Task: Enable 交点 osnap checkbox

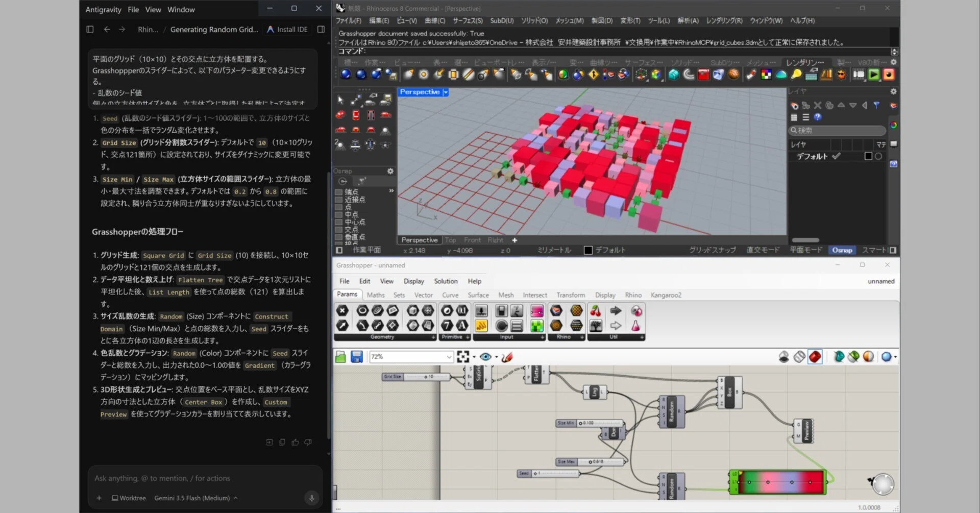Action: click(338, 230)
